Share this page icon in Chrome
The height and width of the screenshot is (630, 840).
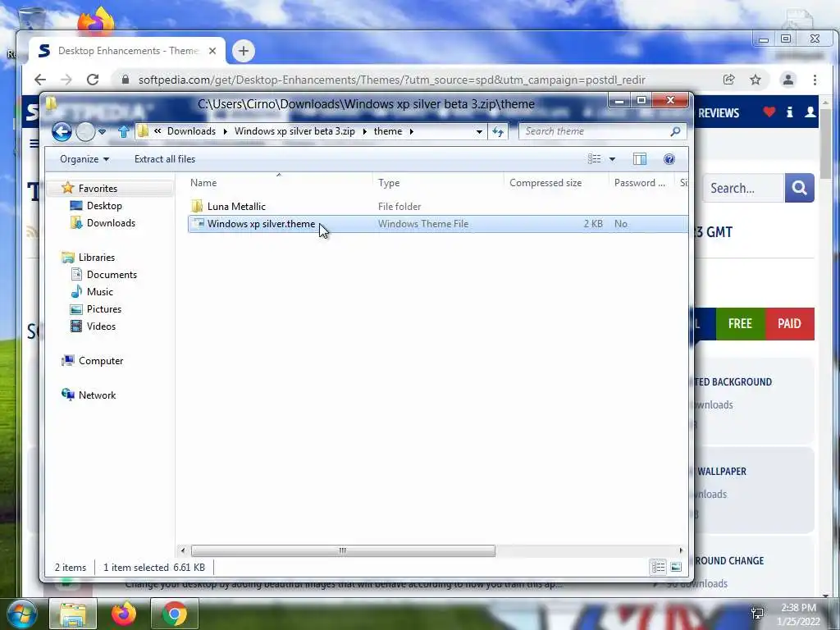728,80
